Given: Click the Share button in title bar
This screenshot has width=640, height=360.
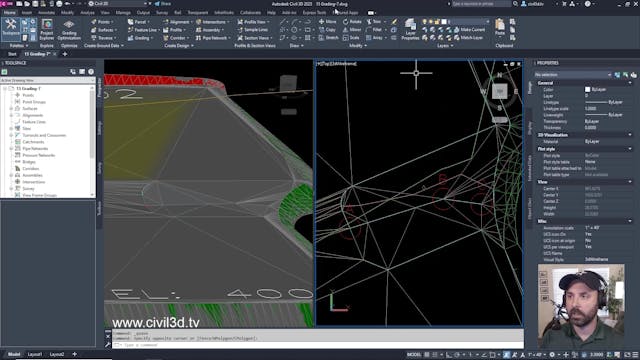Looking at the screenshot, I should pyautogui.click(x=162, y=4).
